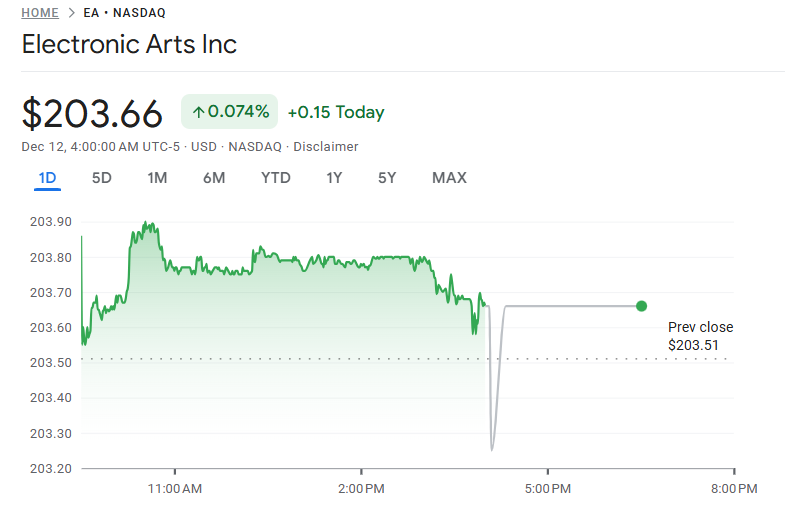
Task: Select the 1D time range tab
Action: point(47,178)
